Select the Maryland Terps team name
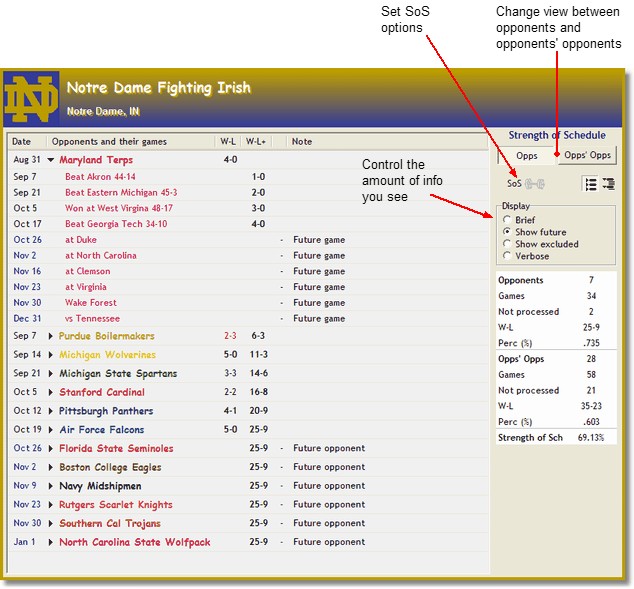Viewport: 634px width, 589px height. (96, 160)
